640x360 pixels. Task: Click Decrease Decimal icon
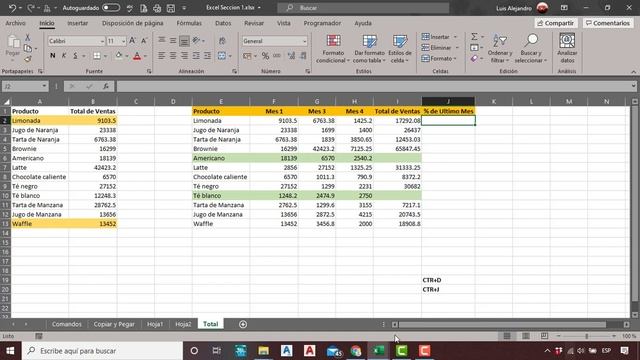pyautogui.click(x=303, y=56)
